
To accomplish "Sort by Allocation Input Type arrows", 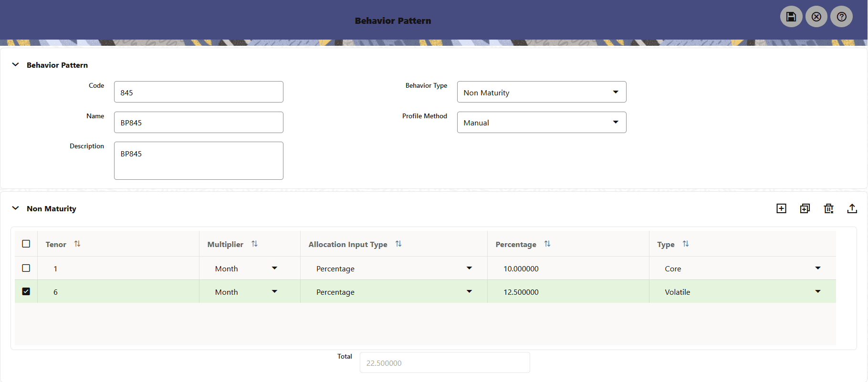I will [x=398, y=244].
